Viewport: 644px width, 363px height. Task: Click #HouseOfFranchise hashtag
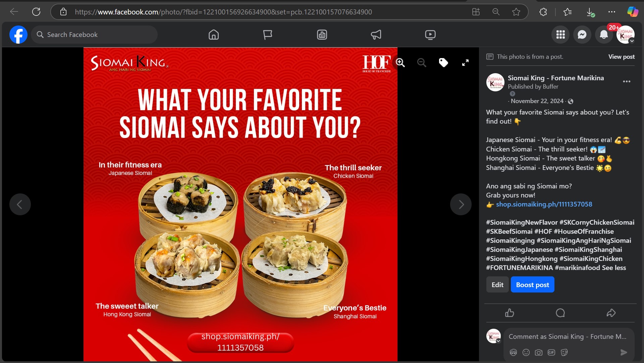pyautogui.click(x=584, y=231)
